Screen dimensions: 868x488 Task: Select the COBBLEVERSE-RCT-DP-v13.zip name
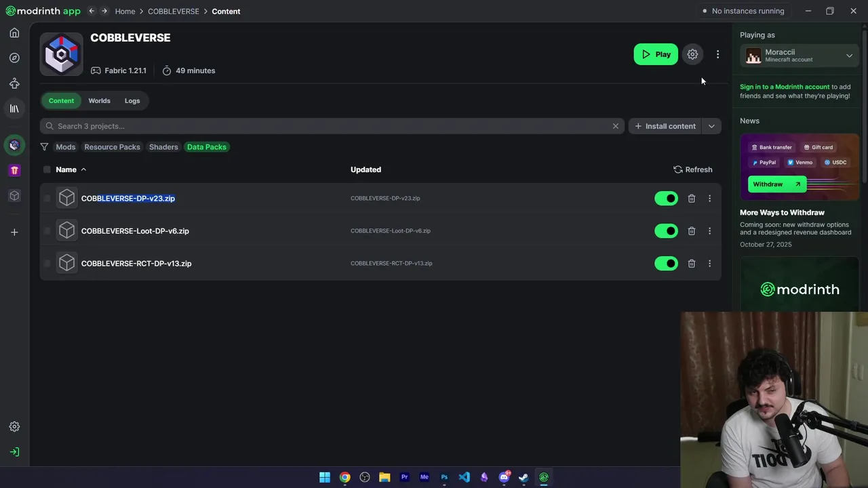(x=136, y=264)
